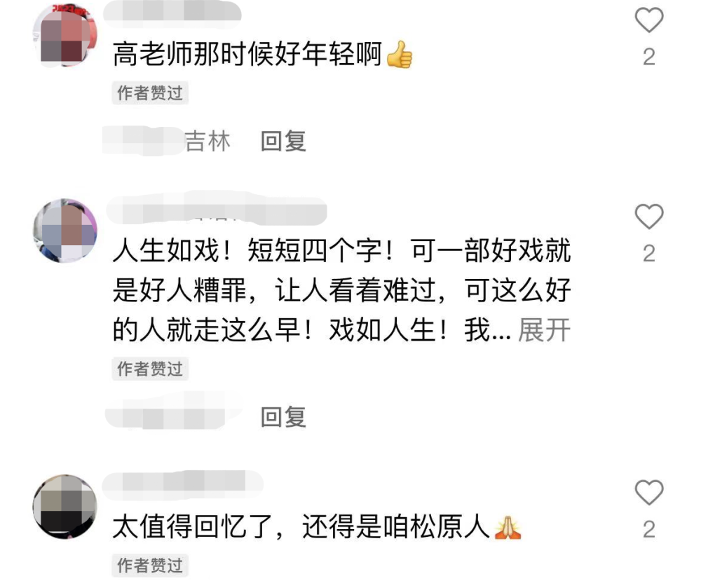Open the blurred username above the "人生如戏" comment
Image resolution: width=701 pixels, height=588 pixels.
[217, 209]
